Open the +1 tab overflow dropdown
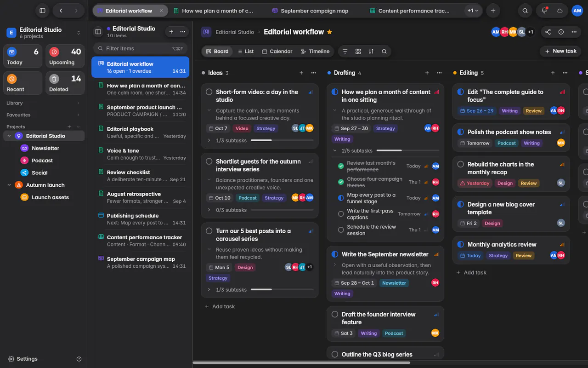The height and width of the screenshot is (368, 588). click(473, 11)
